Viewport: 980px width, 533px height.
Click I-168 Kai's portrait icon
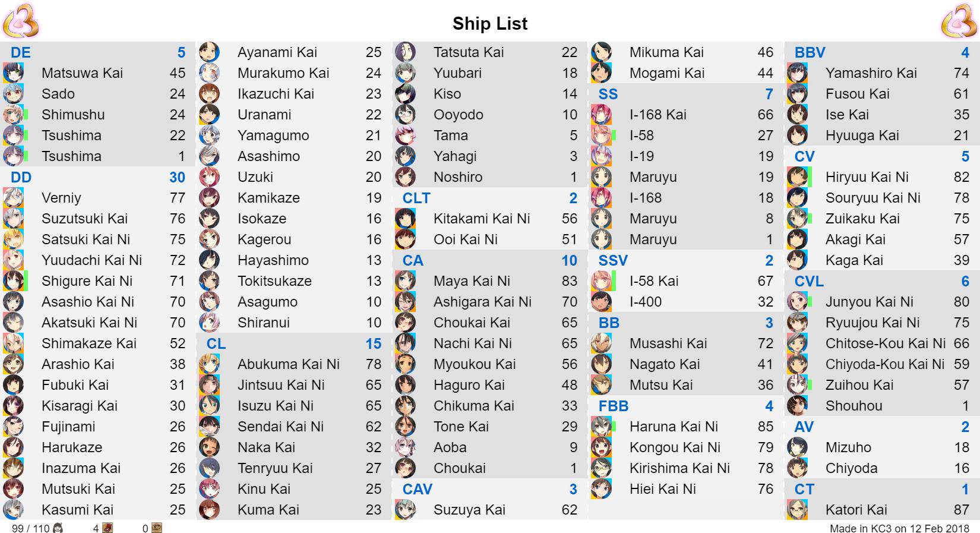(x=602, y=115)
